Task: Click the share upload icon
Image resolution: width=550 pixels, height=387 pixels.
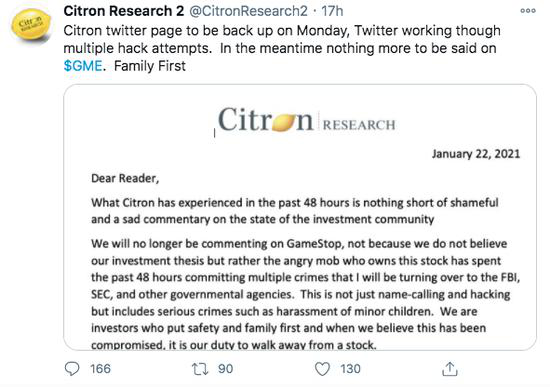Action: [x=450, y=369]
